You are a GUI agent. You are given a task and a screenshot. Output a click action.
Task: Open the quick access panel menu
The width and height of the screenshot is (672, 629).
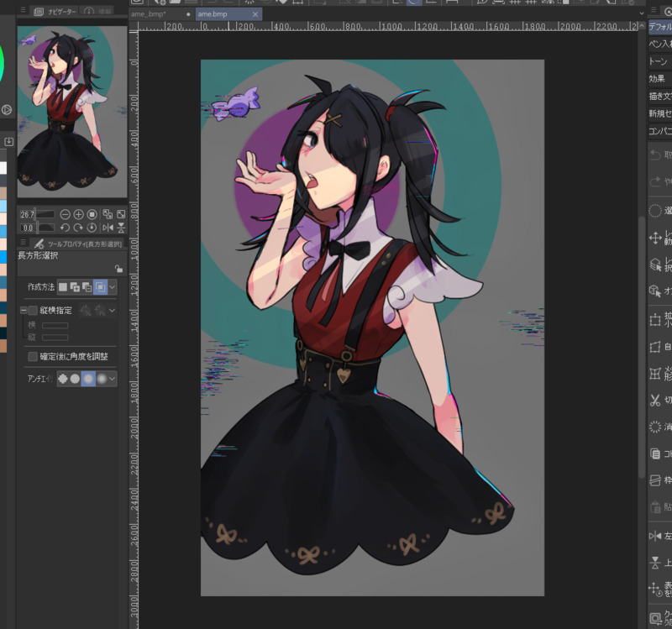(654, 11)
